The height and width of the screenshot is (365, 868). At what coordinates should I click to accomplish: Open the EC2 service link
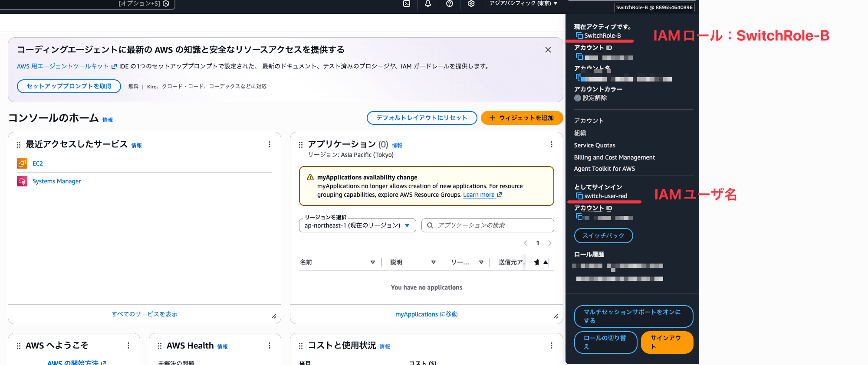tap(38, 163)
